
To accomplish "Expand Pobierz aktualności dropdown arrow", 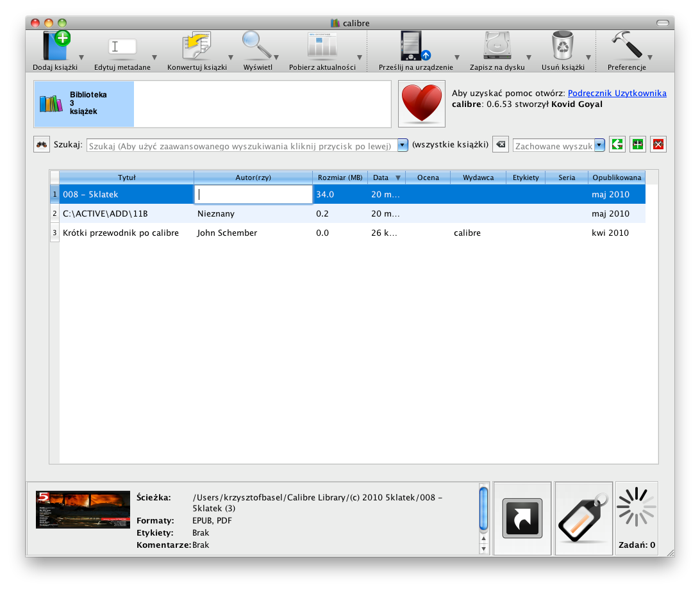I will click(x=360, y=58).
